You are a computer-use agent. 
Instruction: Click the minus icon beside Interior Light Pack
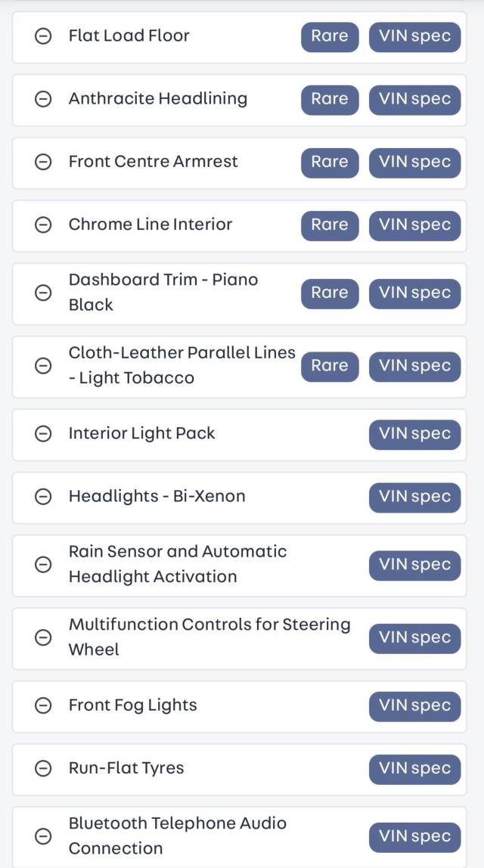click(43, 434)
